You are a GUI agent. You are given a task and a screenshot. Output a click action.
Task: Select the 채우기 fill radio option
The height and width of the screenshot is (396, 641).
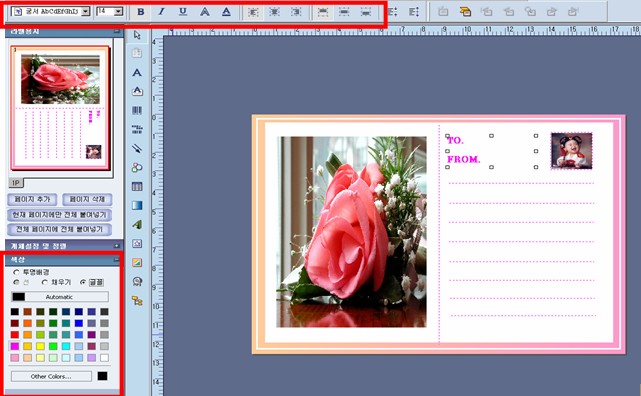point(45,282)
